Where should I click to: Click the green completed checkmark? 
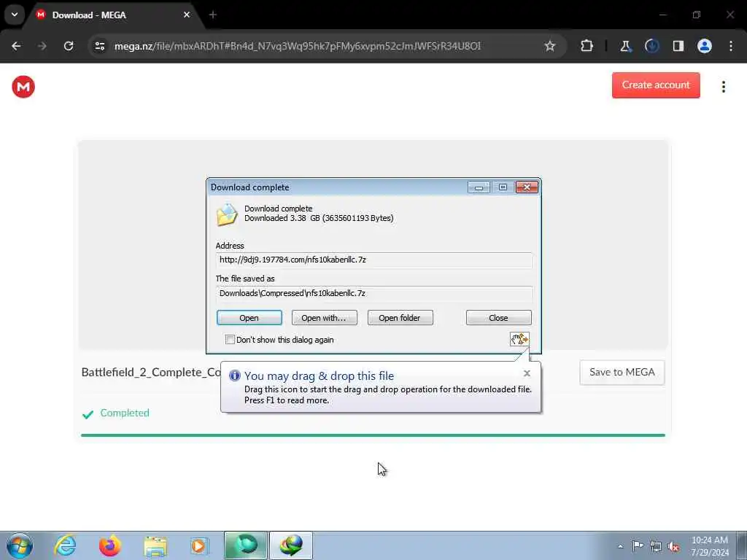(x=88, y=414)
